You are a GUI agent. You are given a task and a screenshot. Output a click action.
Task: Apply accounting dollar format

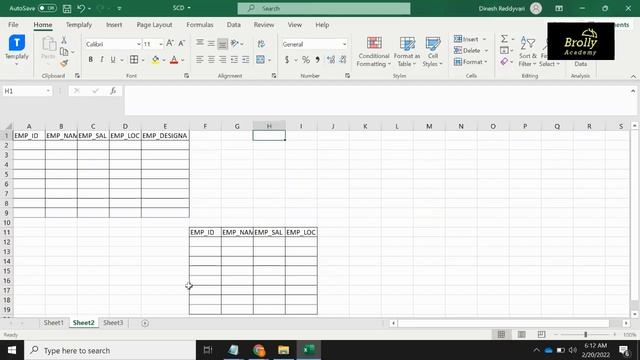[x=287, y=60]
